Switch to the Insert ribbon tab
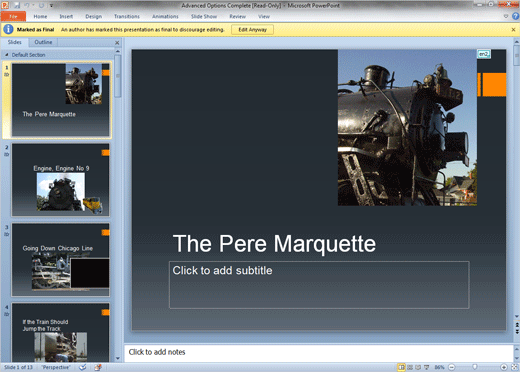Viewport: 520px width, 372px height. [66, 16]
